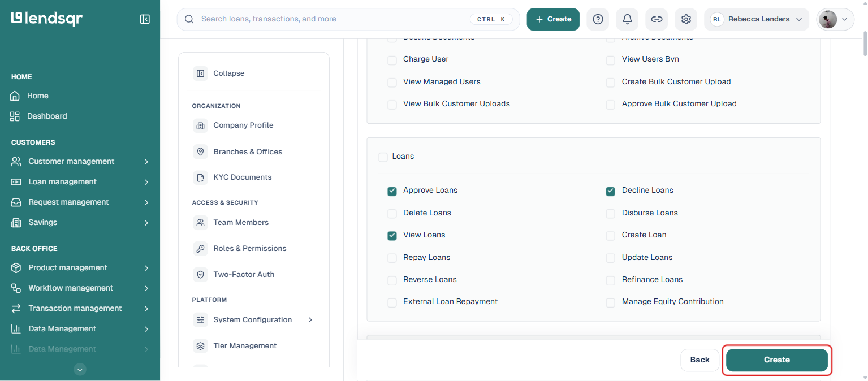Click the Two-Factor Auth shield icon

point(200,275)
